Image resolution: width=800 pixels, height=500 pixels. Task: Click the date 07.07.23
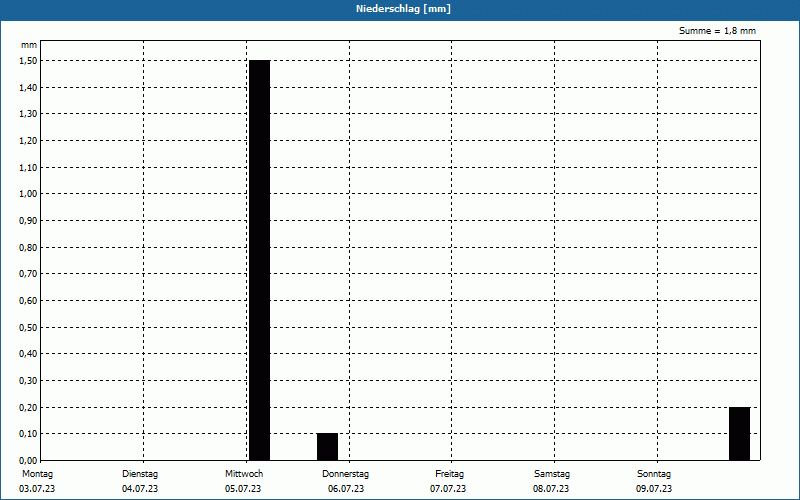pyautogui.click(x=448, y=489)
